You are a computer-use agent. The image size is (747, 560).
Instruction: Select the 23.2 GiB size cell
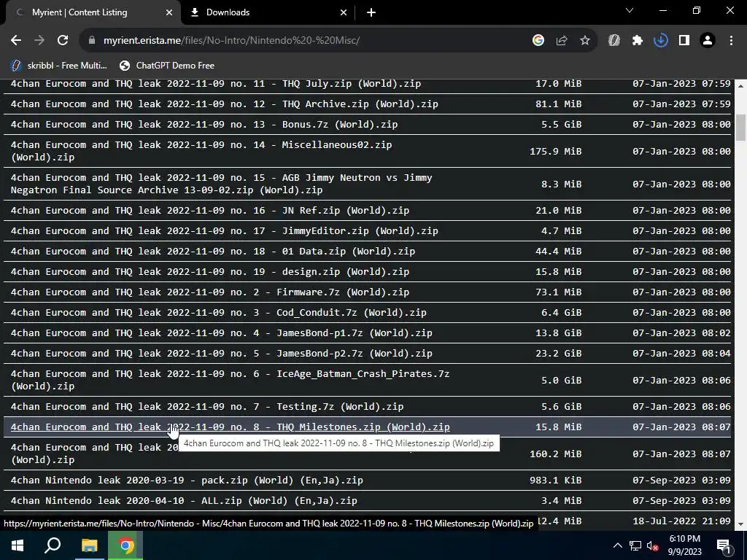coord(558,354)
